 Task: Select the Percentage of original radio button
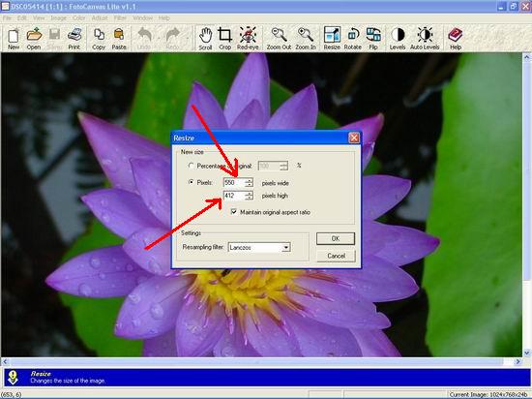191,166
